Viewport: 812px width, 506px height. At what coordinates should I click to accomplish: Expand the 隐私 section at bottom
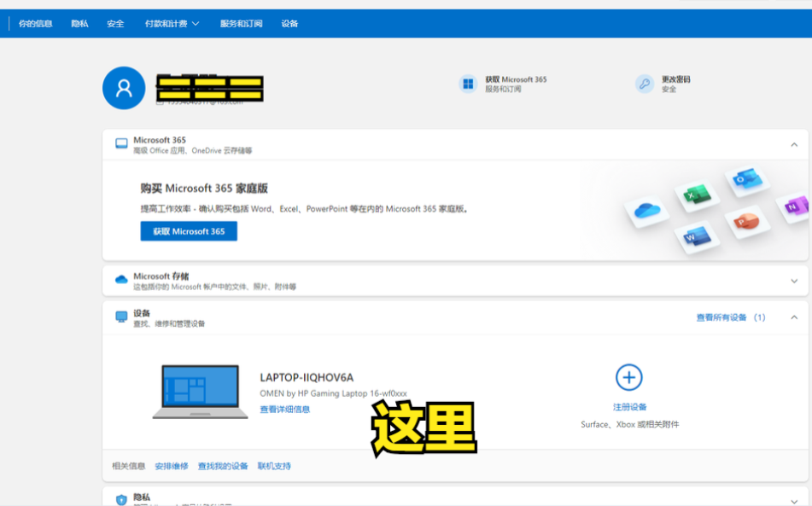pyautogui.click(x=794, y=502)
